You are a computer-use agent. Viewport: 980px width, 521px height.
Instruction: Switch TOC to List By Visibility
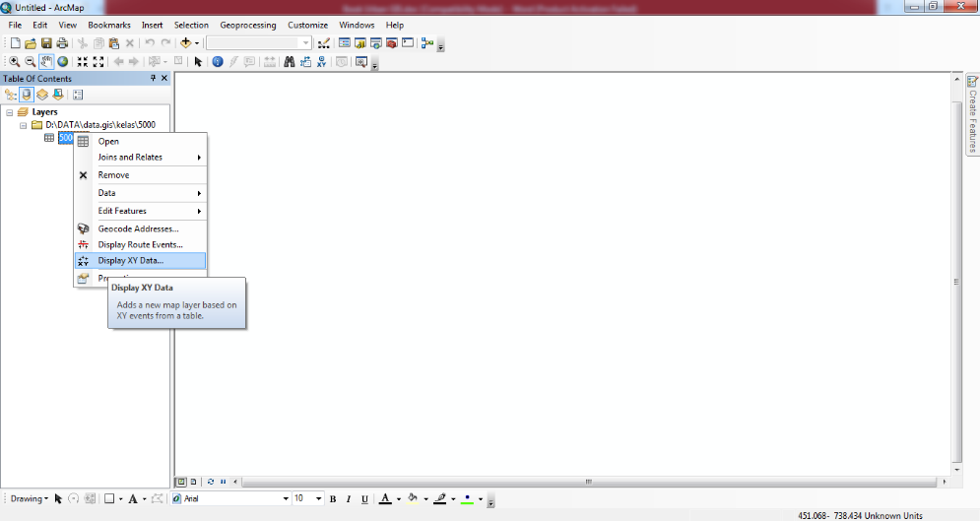(42, 95)
